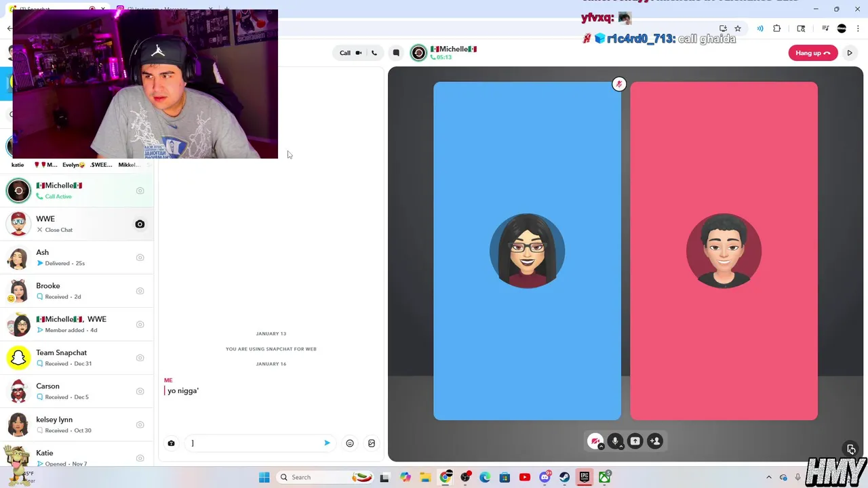
Task: Open the emoji picker
Action: 350,443
